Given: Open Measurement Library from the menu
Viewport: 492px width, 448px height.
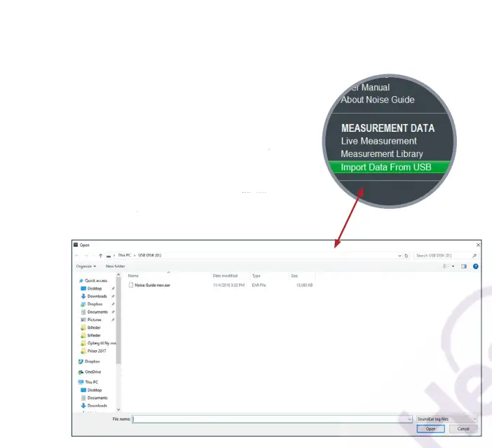Looking at the screenshot, I should point(382,154).
